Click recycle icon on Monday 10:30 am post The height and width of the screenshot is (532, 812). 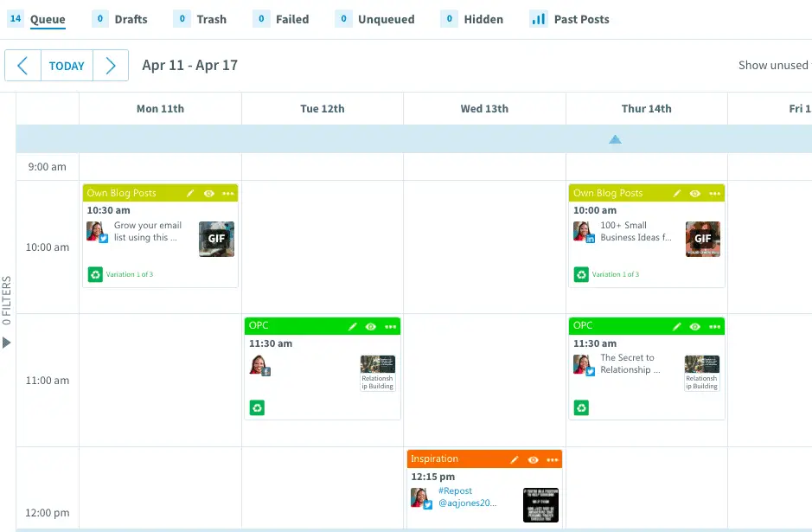[95, 274]
